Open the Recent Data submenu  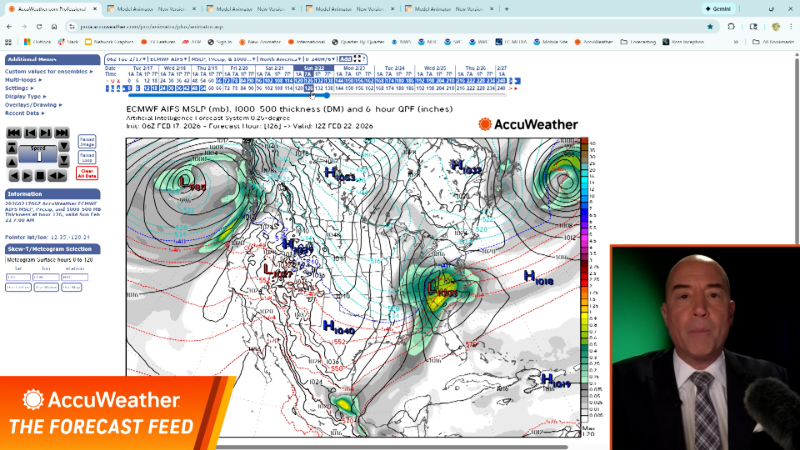[26, 113]
